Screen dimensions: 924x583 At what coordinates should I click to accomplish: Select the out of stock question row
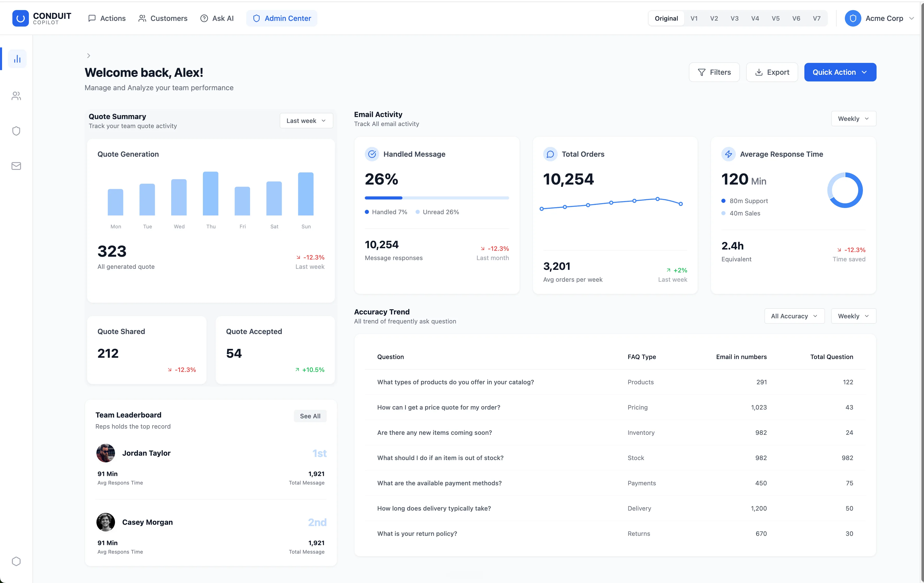[615, 458]
